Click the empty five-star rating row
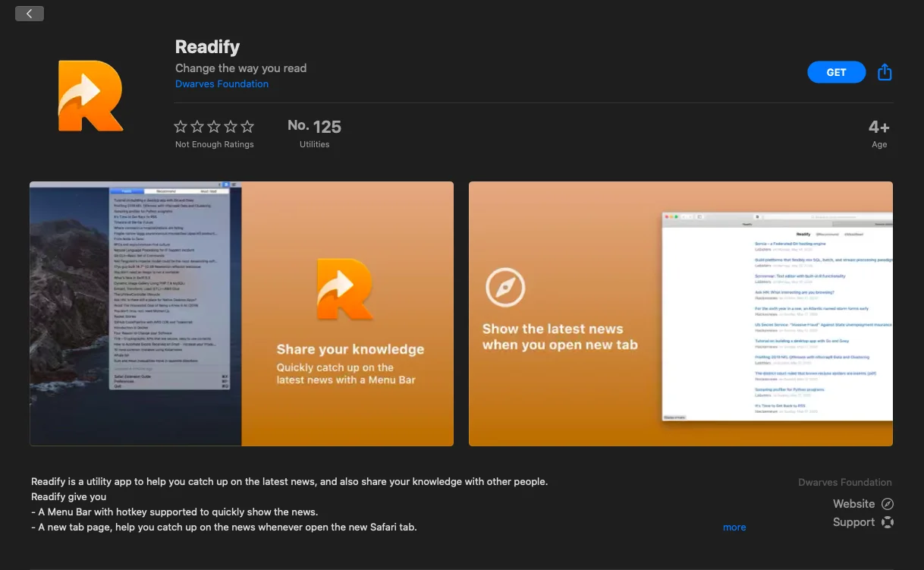 214,127
